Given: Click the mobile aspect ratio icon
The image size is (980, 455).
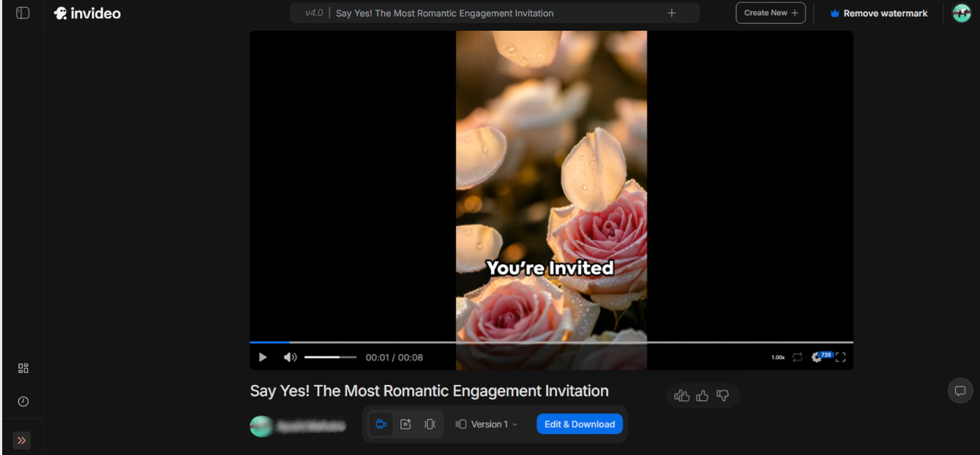Looking at the screenshot, I should pos(430,424).
